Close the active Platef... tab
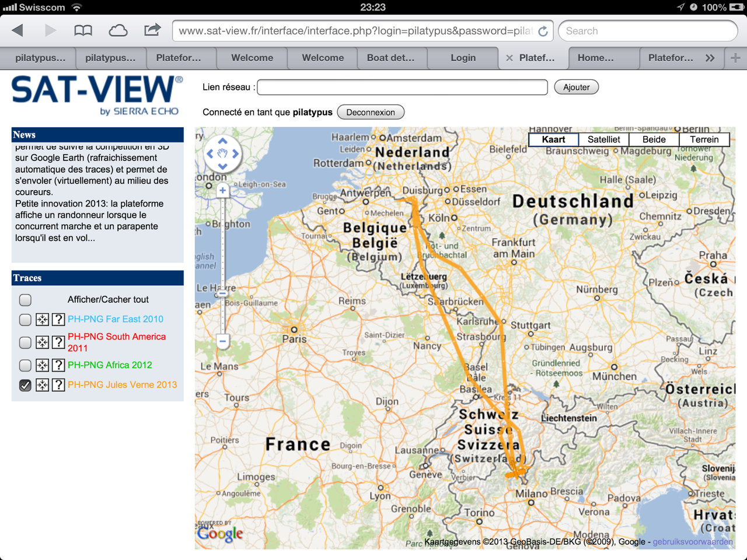The width and height of the screenshot is (747, 560). point(509,58)
